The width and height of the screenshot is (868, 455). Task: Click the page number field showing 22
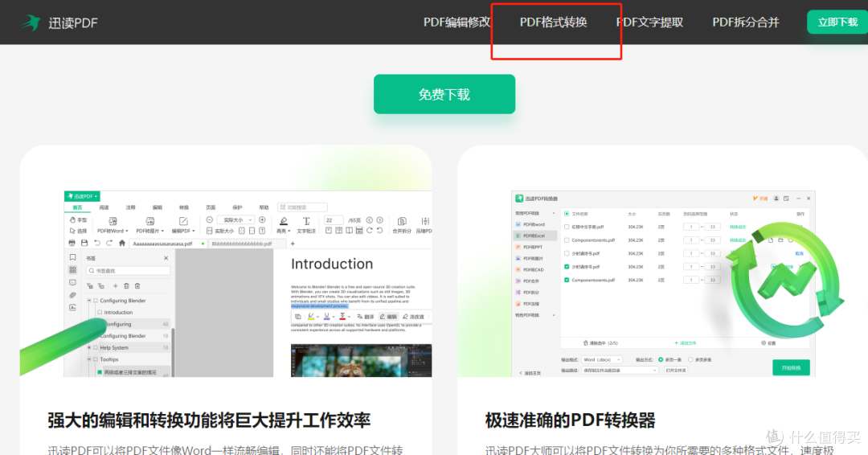(x=334, y=219)
